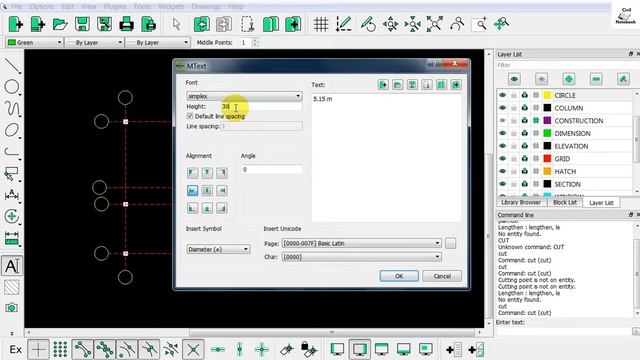Open the simplex font dropdown

click(244, 96)
